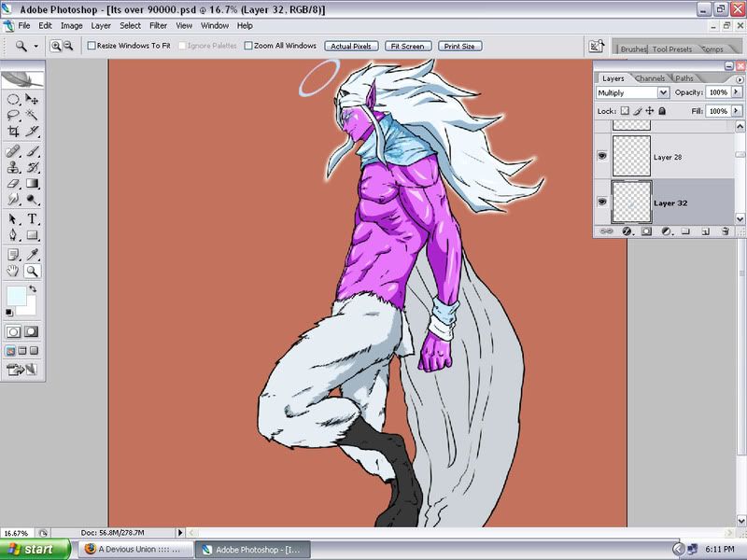747x560 pixels.
Task: Enable Zoom All Windows
Action: point(248,46)
